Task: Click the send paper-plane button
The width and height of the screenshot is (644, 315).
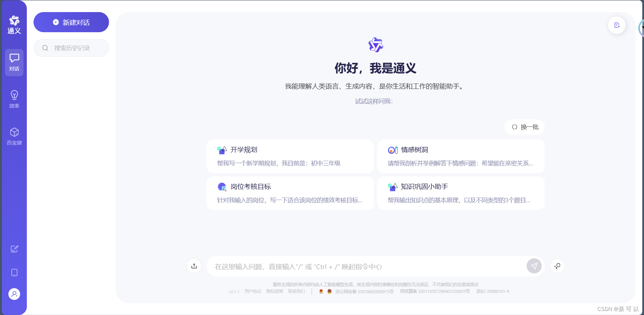Action: 534,266
